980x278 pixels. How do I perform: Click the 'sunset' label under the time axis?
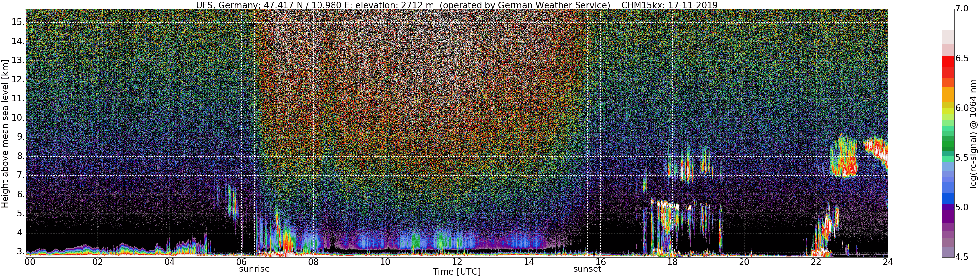(x=587, y=269)
